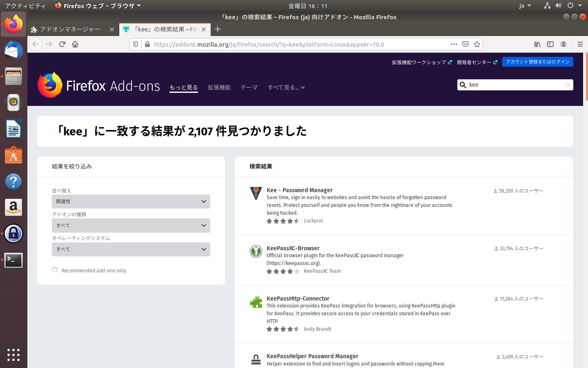The width and height of the screenshot is (588, 368).
Task: Show site security padlock info
Action: click(x=147, y=44)
